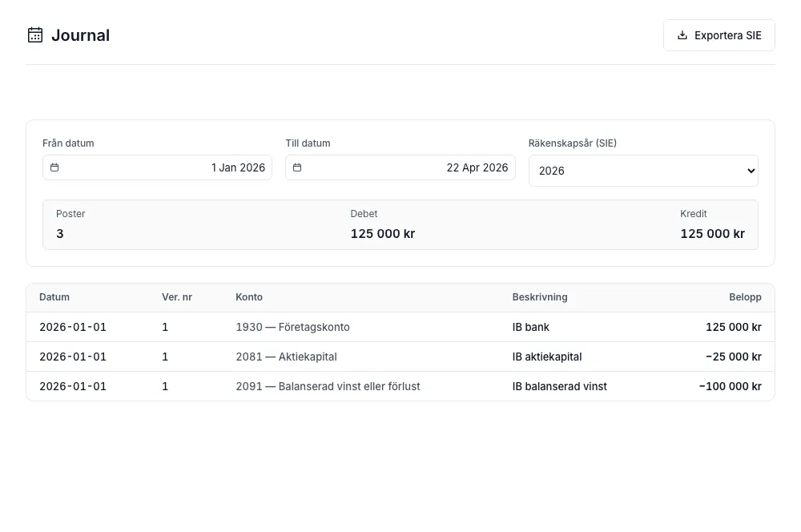Click the Räkenskapsår (SIE) label
The height and width of the screenshot is (532, 801).
(x=573, y=143)
